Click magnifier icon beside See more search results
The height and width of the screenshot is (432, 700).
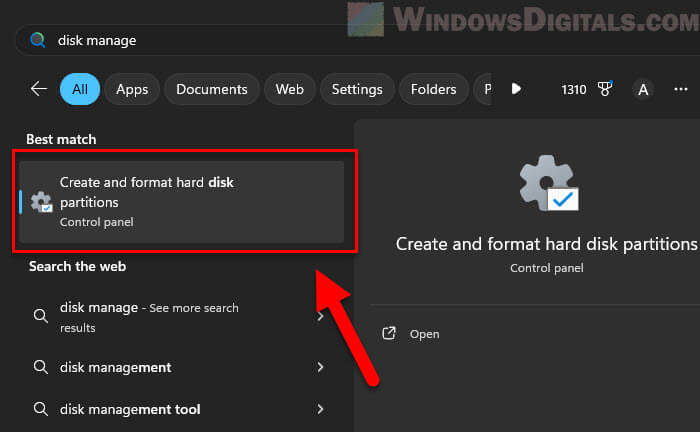pyautogui.click(x=41, y=316)
